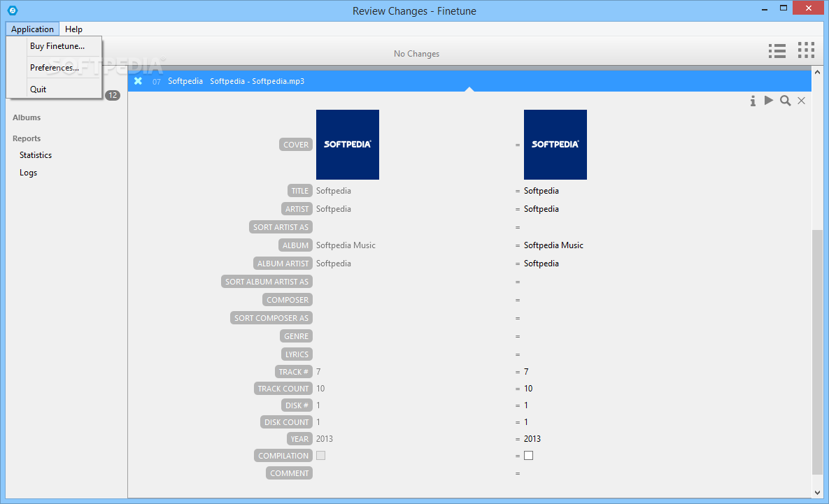Click the DISK COUNT field label

tap(286, 422)
